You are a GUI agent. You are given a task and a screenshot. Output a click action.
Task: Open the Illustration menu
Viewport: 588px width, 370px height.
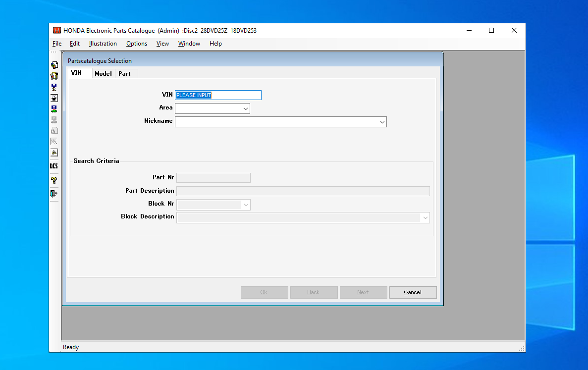coord(103,44)
